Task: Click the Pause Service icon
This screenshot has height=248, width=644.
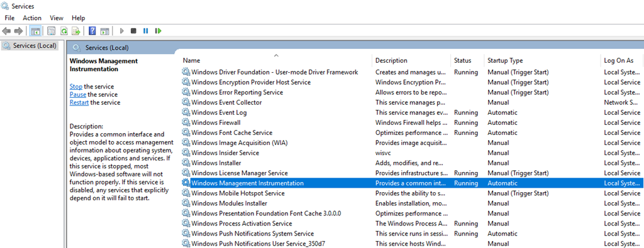Action: tap(146, 31)
